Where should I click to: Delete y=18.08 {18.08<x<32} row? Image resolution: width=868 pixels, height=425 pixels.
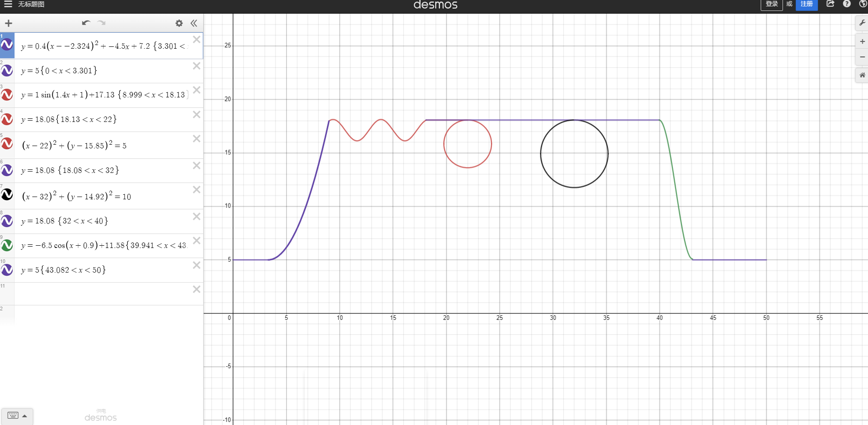coord(196,166)
